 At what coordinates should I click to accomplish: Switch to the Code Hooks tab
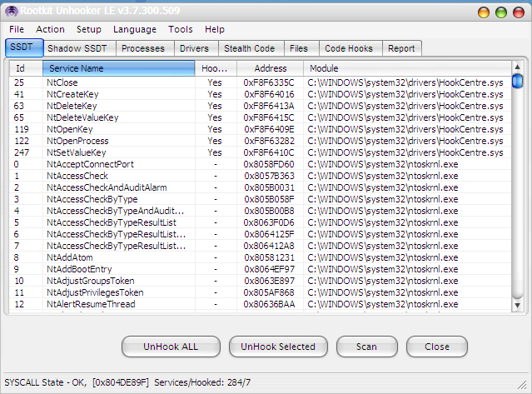point(349,48)
